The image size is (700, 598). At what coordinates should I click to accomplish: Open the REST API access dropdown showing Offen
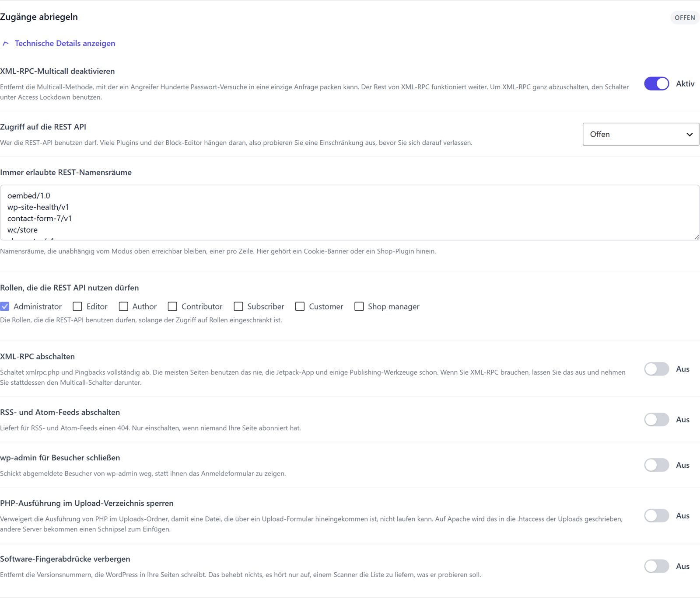click(x=641, y=134)
